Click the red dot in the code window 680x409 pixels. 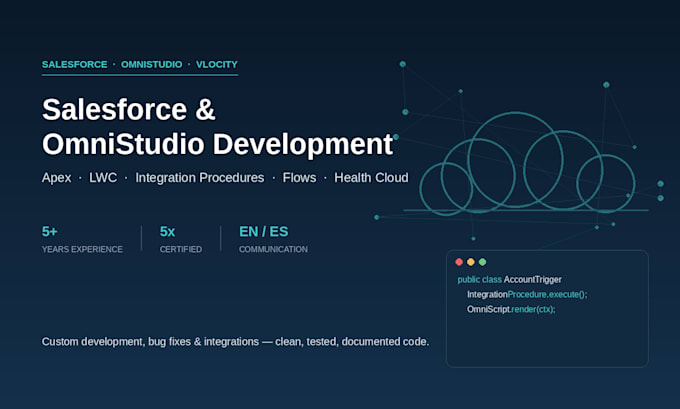point(459,262)
